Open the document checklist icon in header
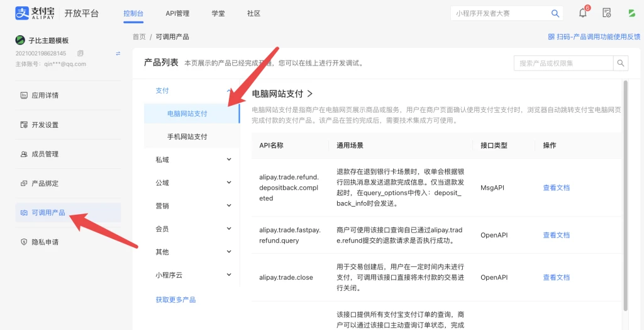644x330 pixels. (607, 13)
